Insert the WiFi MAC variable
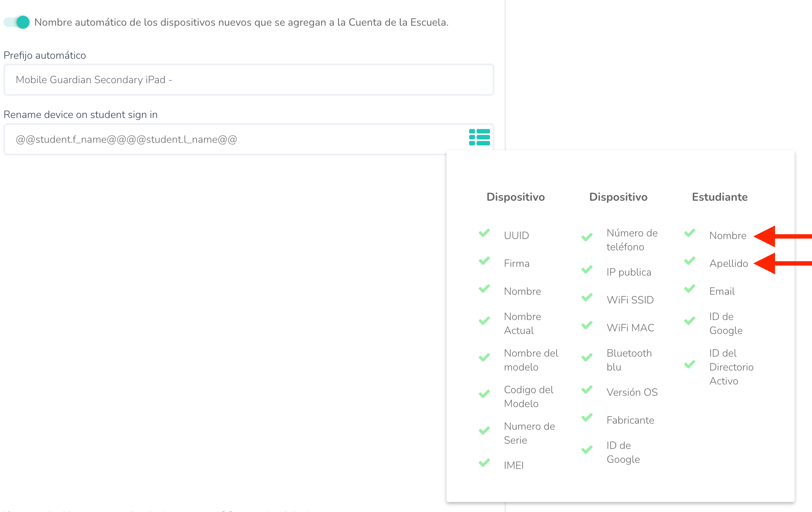The width and height of the screenshot is (812, 512). [630, 328]
